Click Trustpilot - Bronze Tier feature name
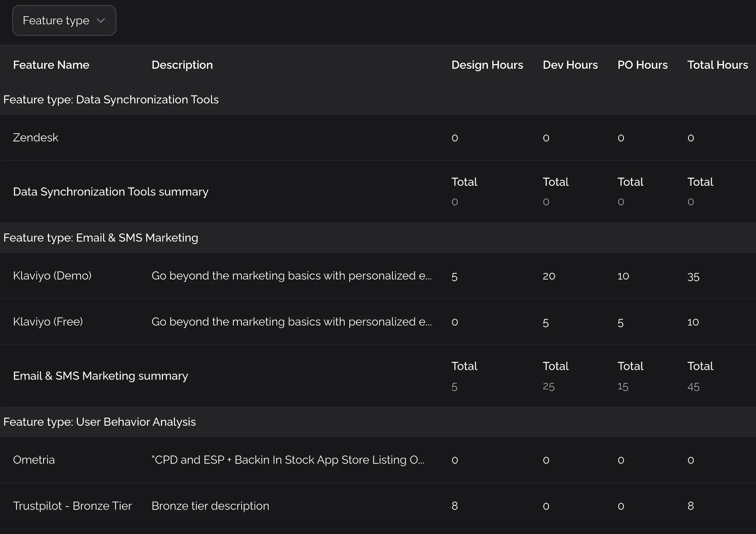This screenshot has width=756, height=534. 73,506
